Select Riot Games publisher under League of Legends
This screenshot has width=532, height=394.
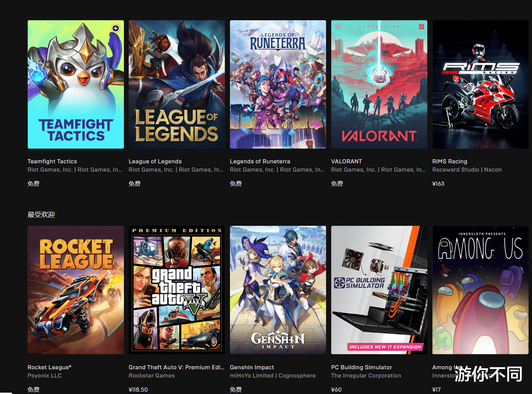tap(176, 170)
